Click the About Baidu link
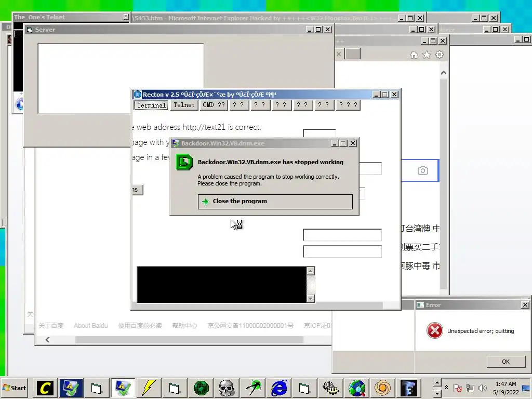Image resolution: width=532 pixels, height=399 pixels. [90, 326]
